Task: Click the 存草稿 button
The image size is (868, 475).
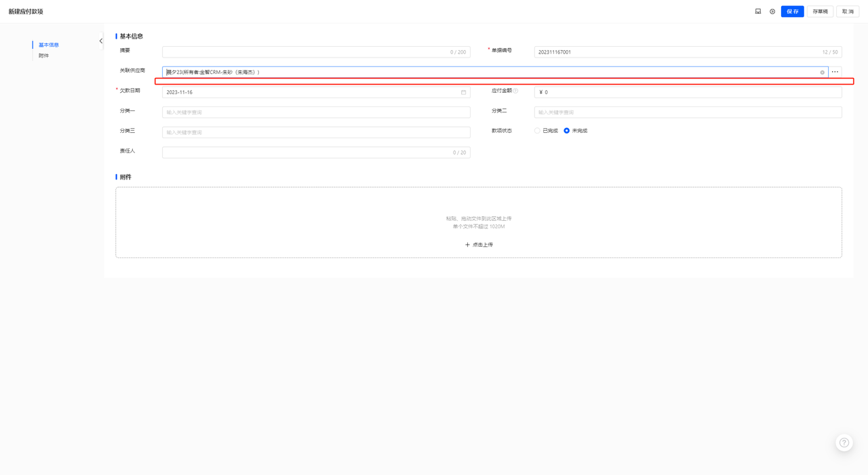Action: [x=820, y=12]
